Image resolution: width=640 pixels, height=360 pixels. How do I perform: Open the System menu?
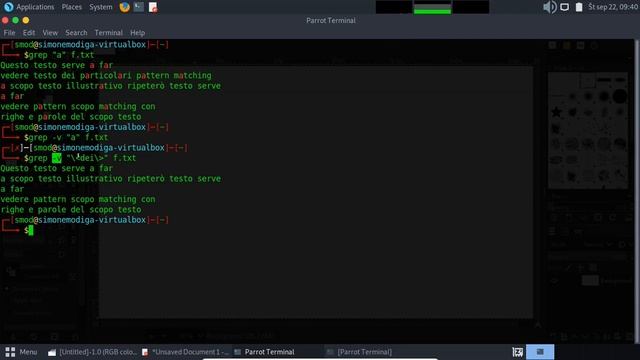[101, 7]
